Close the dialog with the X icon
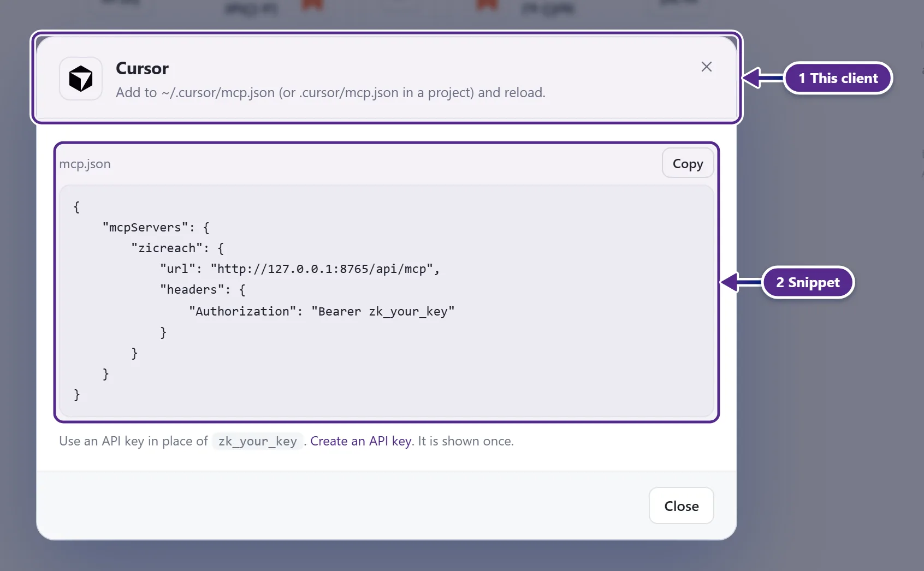The image size is (924, 571). click(707, 67)
